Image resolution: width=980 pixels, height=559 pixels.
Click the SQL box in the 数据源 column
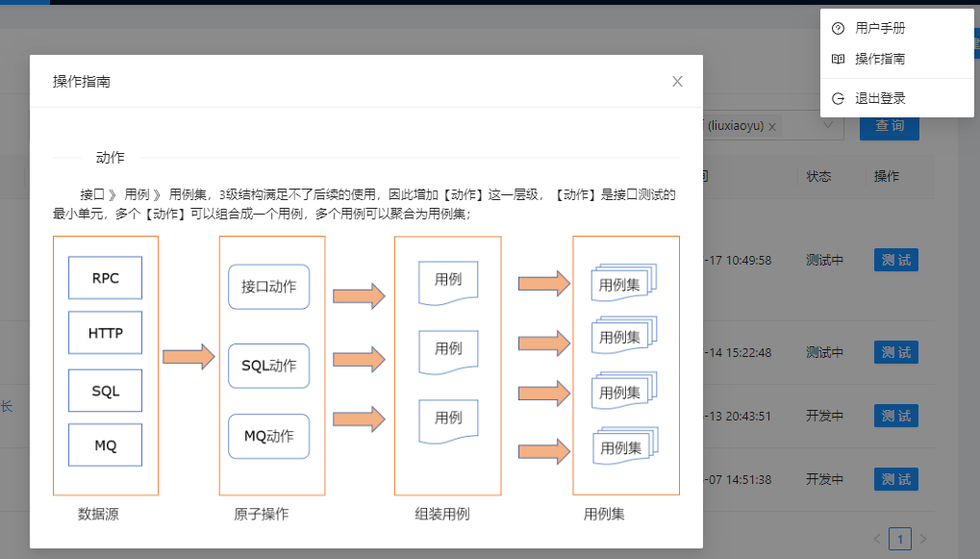(x=105, y=391)
